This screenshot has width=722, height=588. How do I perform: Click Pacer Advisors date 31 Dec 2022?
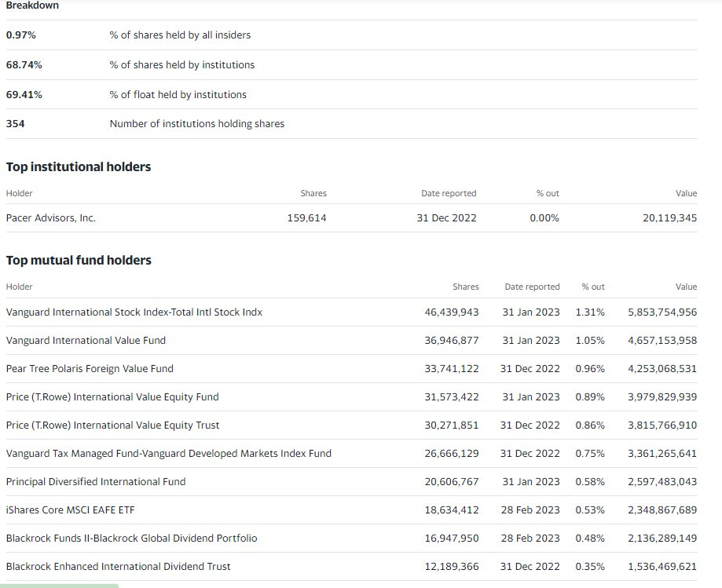447,218
